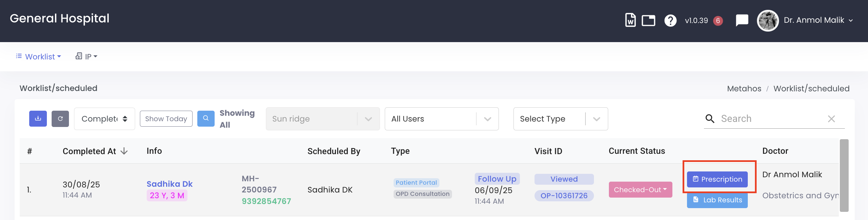Click into the Search input field

[771, 119]
